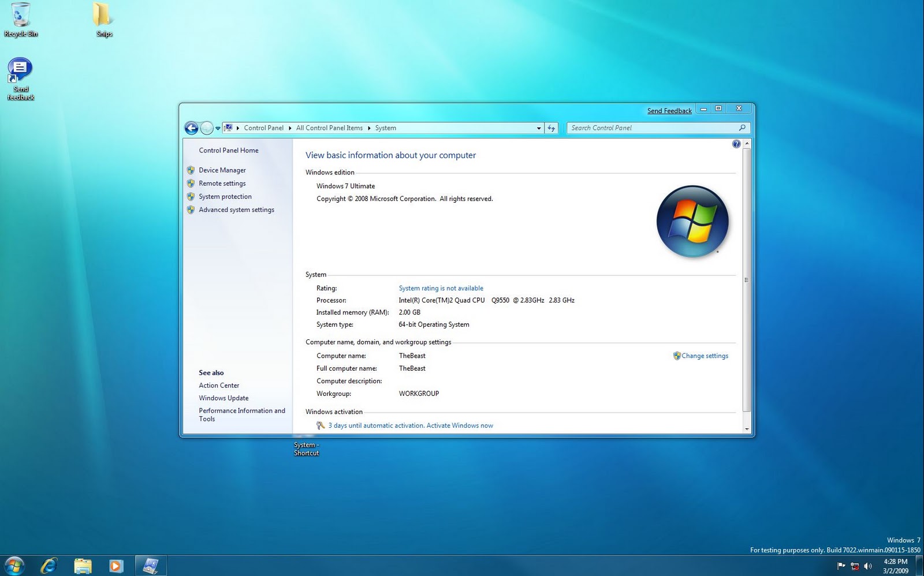
Task: Open the address bar history dropdown
Action: (539, 128)
